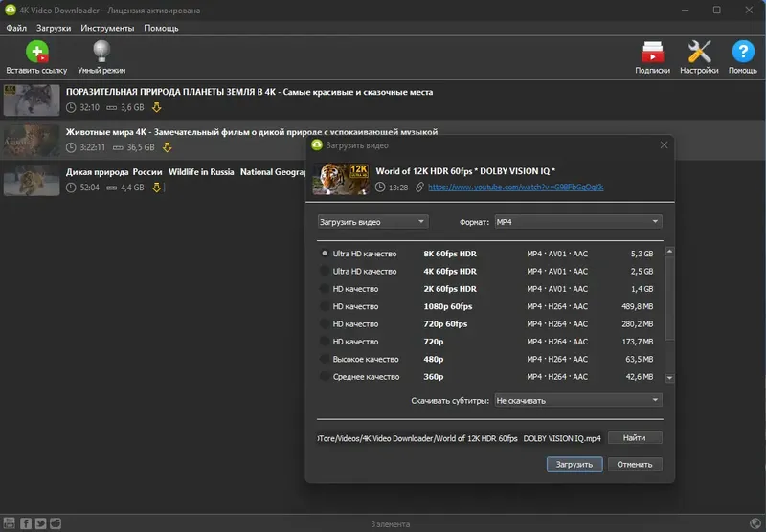Click leopard thumbnail of Животные мира video
Viewport: 766px width, 532px height.
32,140
